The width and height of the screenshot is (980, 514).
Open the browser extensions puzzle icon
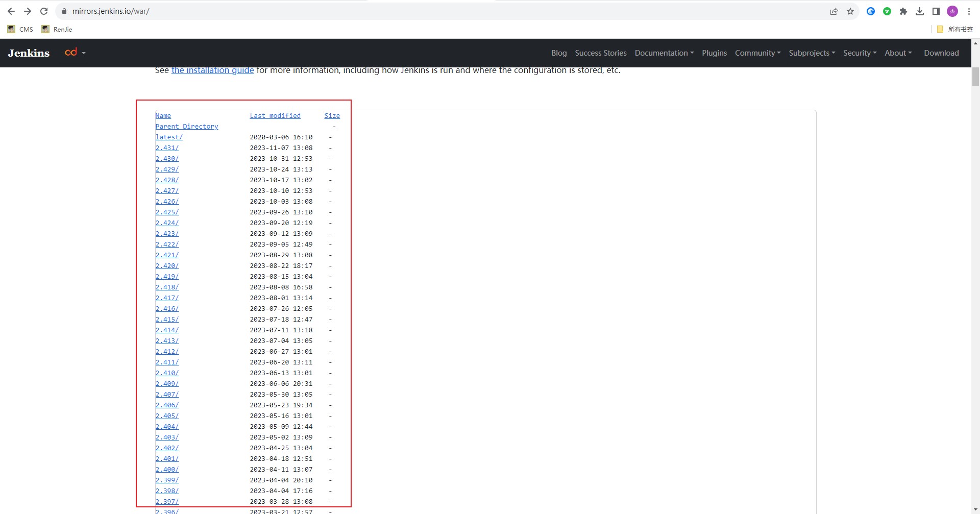[x=903, y=11]
